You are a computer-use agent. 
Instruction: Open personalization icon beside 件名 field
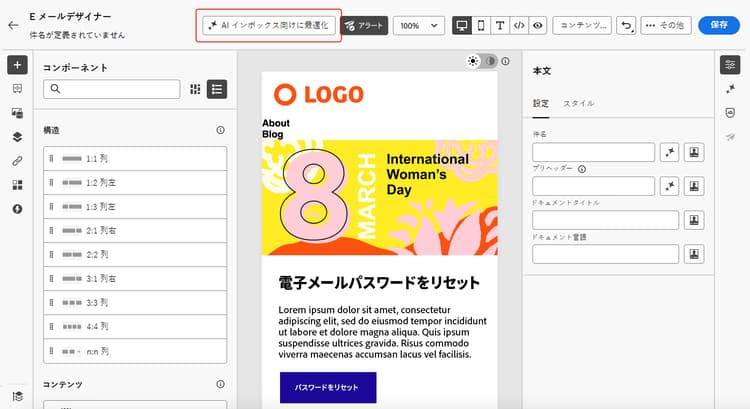[x=694, y=152]
